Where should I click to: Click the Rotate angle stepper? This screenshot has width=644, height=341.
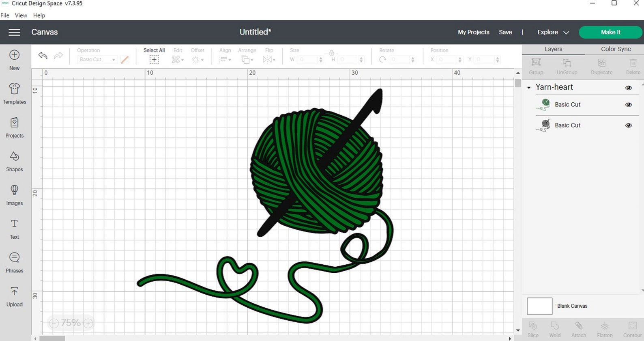click(413, 60)
